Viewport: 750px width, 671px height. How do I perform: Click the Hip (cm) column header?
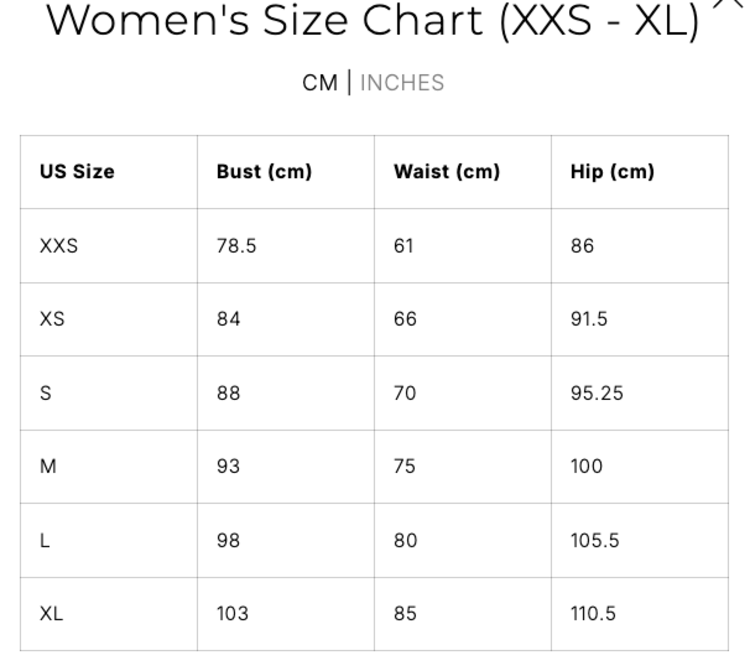pyautogui.click(x=612, y=171)
